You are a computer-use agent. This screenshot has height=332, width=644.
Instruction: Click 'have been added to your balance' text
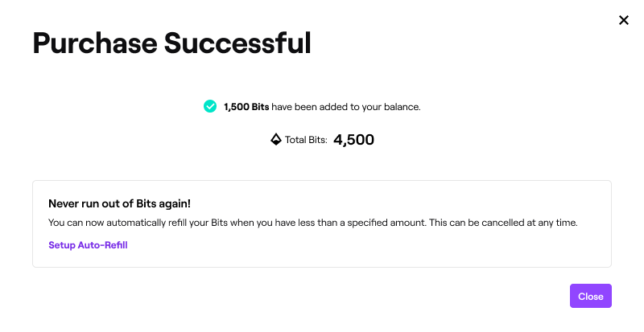(346, 107)
